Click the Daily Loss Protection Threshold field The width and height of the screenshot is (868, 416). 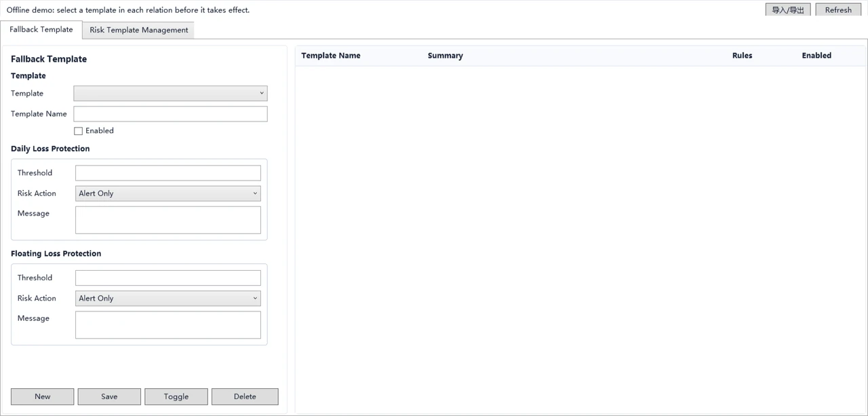pos(168,173)
